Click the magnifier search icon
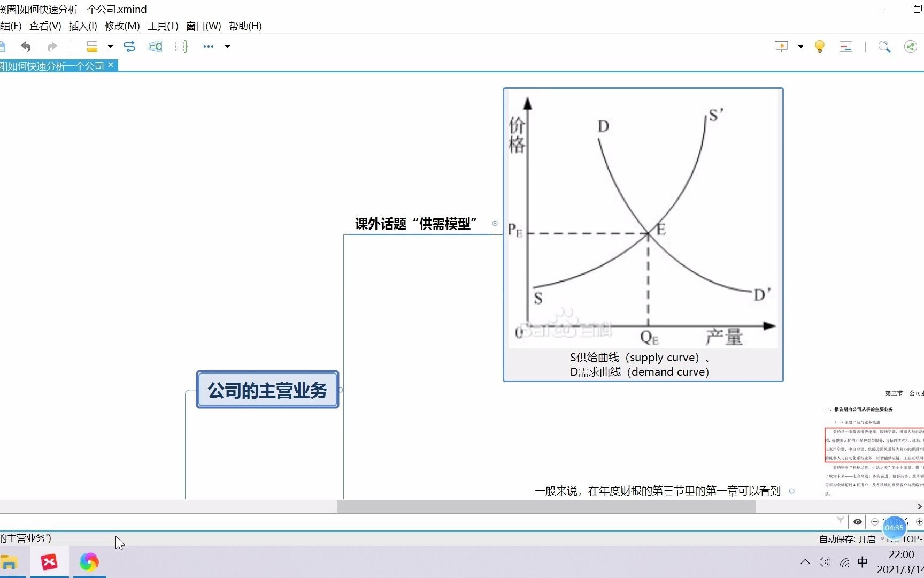Image resolution: width=924 pixels, height=578 pixels. tap(884, 47)
